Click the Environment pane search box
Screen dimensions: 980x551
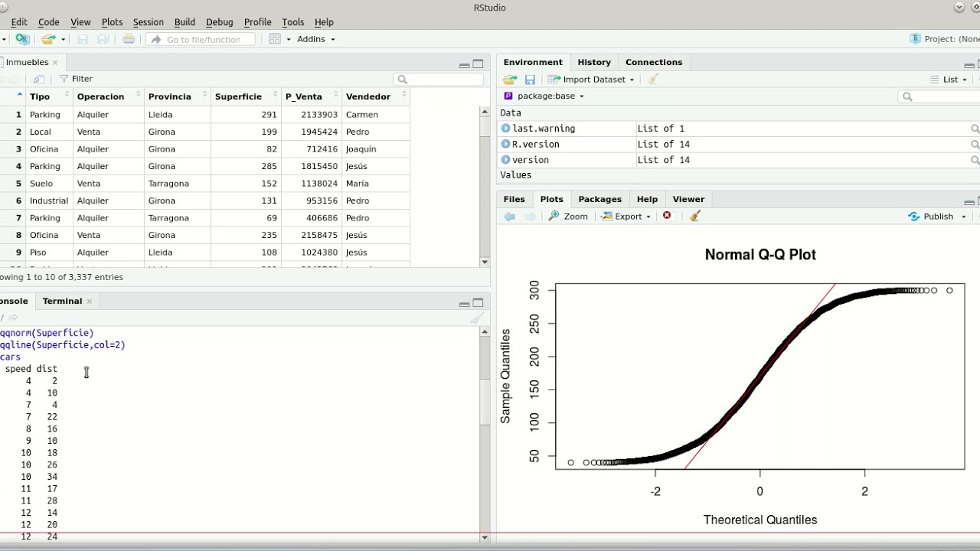[x=939, y=96]
